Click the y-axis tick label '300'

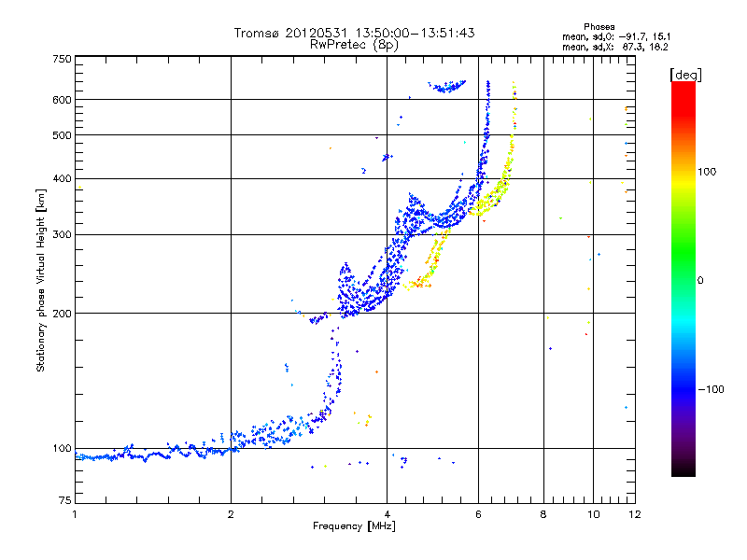click(x=62, y=234)
